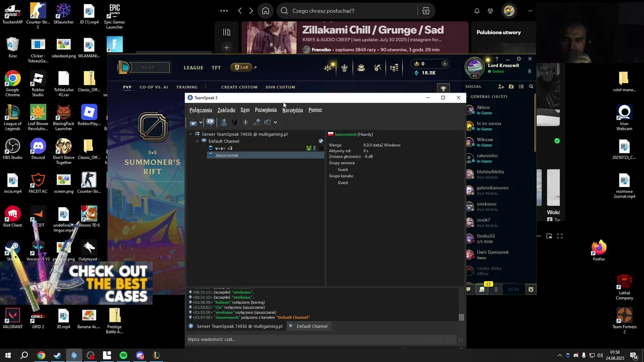
Task: Open the LEAGUE tab in League client
Action: (194, 67)
